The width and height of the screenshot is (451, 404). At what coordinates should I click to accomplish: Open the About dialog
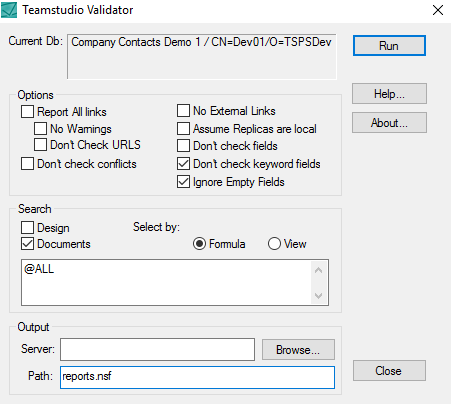(x=389, y=123)
